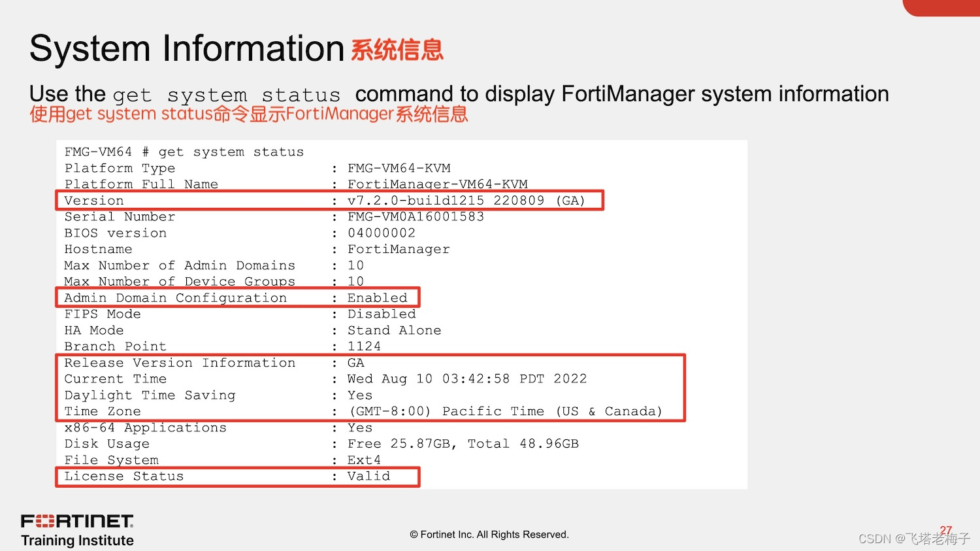Click 'Max Number of Device Groups'
This screenshot has height=551, width=980.
coord(180,282)
